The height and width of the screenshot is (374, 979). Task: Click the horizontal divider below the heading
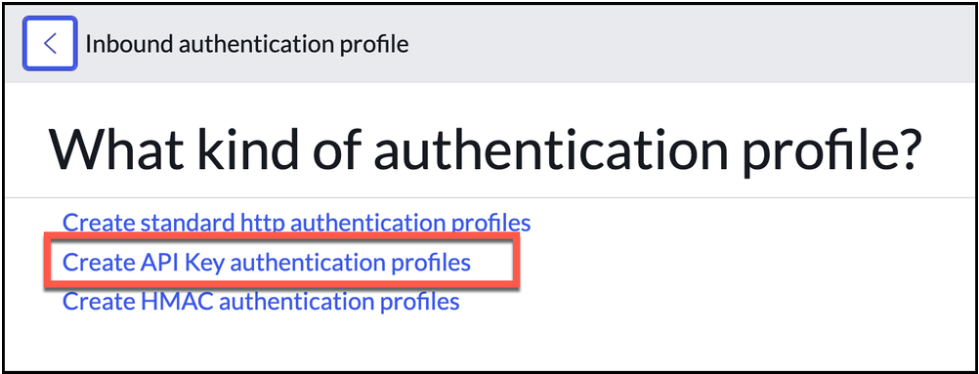click(x=490, y=198)
